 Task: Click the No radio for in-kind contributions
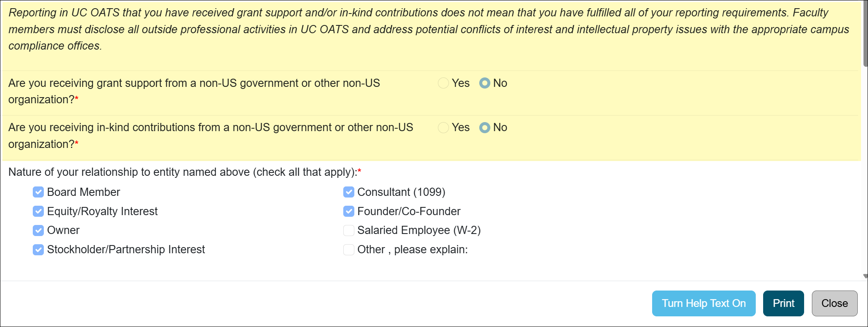485,127
